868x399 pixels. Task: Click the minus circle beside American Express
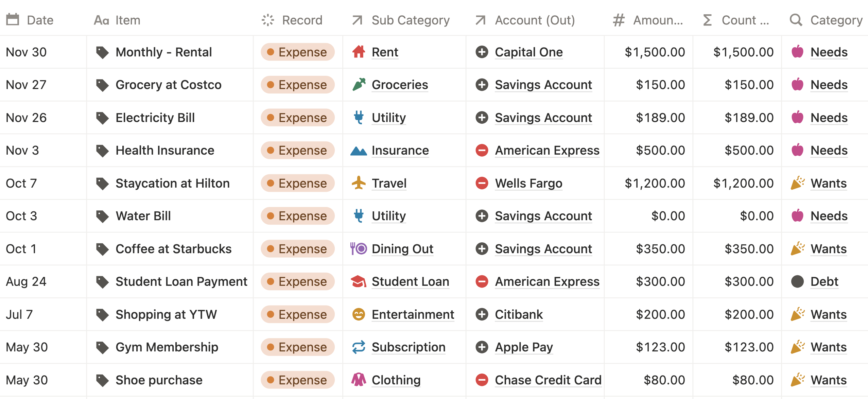click(x=482, y=150)
